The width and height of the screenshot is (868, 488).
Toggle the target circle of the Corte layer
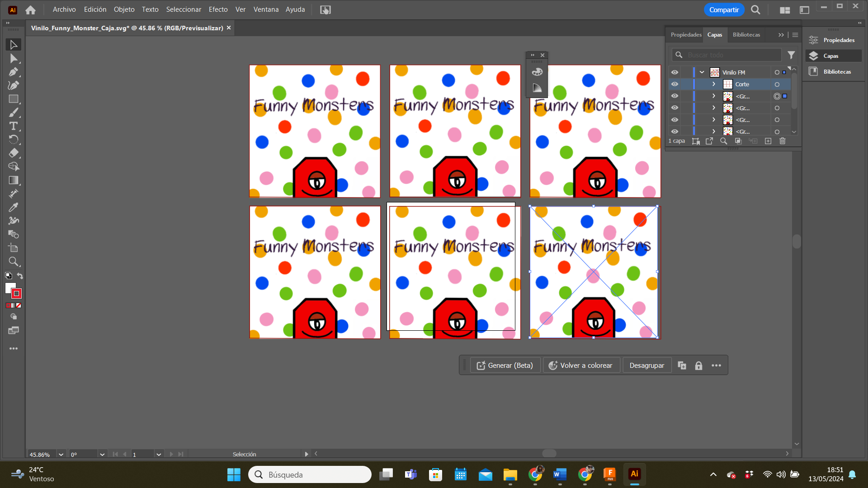(777, 84)
